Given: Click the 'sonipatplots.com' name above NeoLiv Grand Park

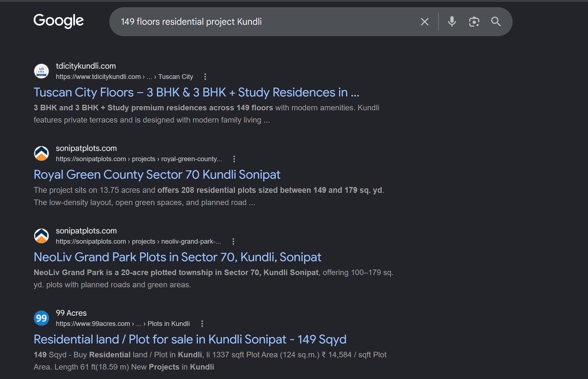Looking at the screenshot, I should click(x=86, y=231).
